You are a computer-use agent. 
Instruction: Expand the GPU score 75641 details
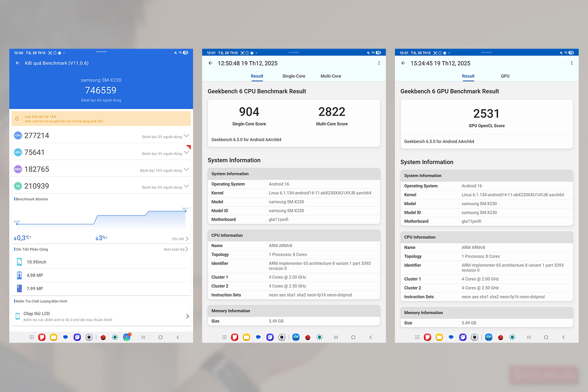[x=186, y=152]
